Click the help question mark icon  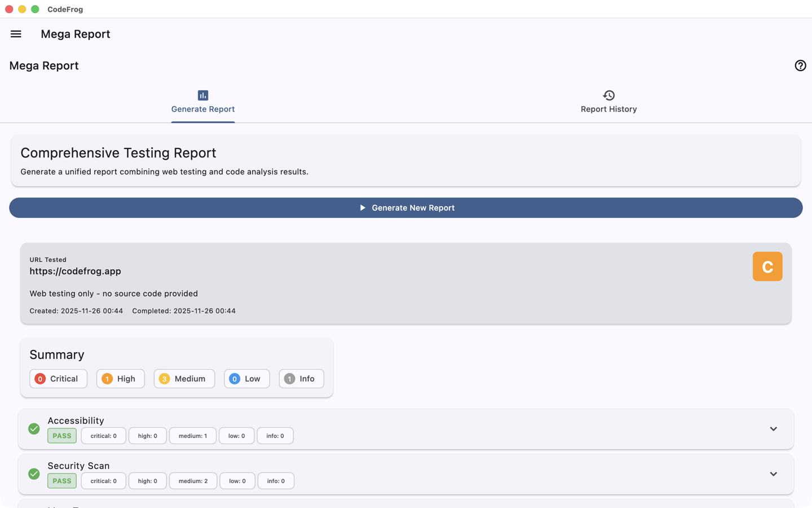[800, 65]
